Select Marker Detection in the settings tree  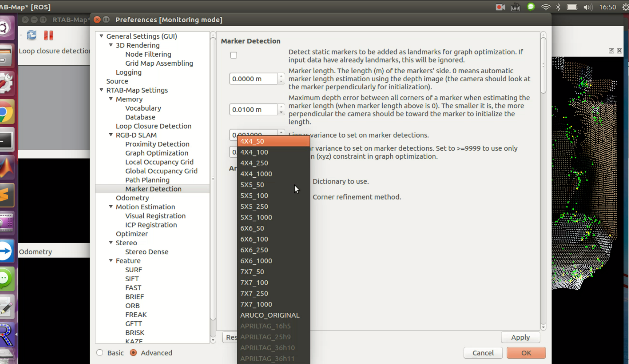pos(153,189)
